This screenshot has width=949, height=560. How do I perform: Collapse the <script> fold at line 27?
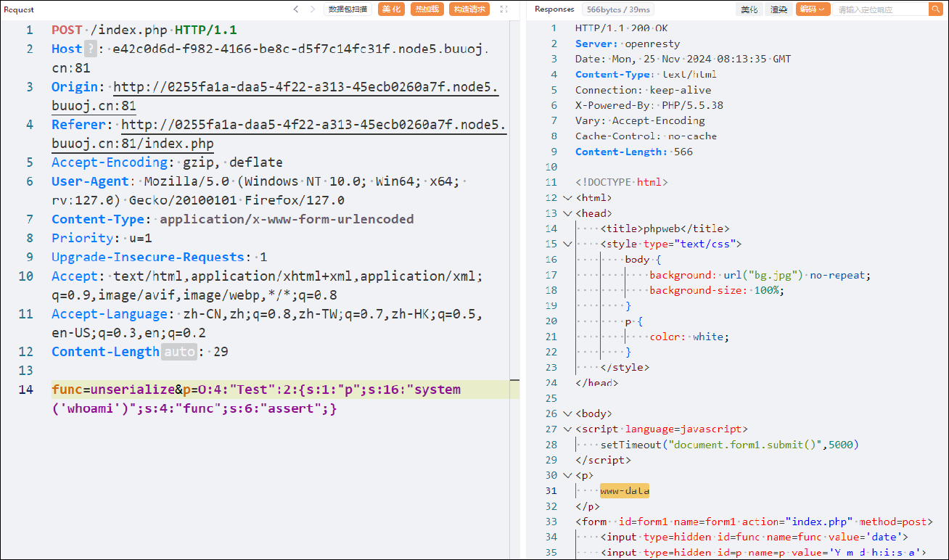pos(567,429)
